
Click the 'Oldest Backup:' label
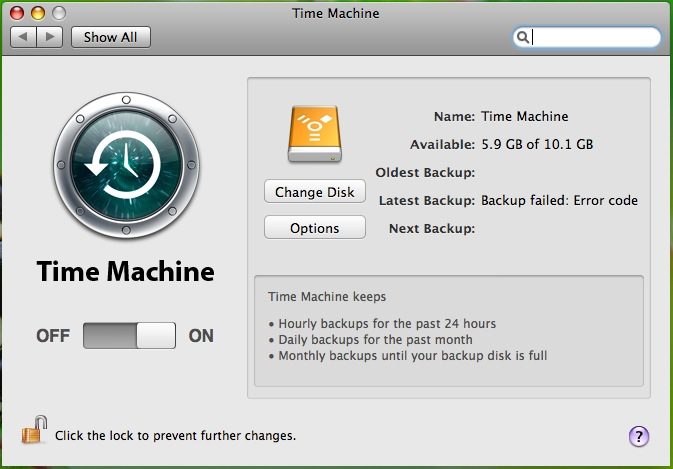tap(425, 172)
